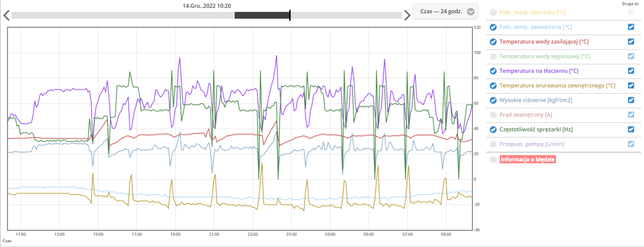
Task: Enable the Prąd zewnętrzny series circle icon
Action: [493, 115]
